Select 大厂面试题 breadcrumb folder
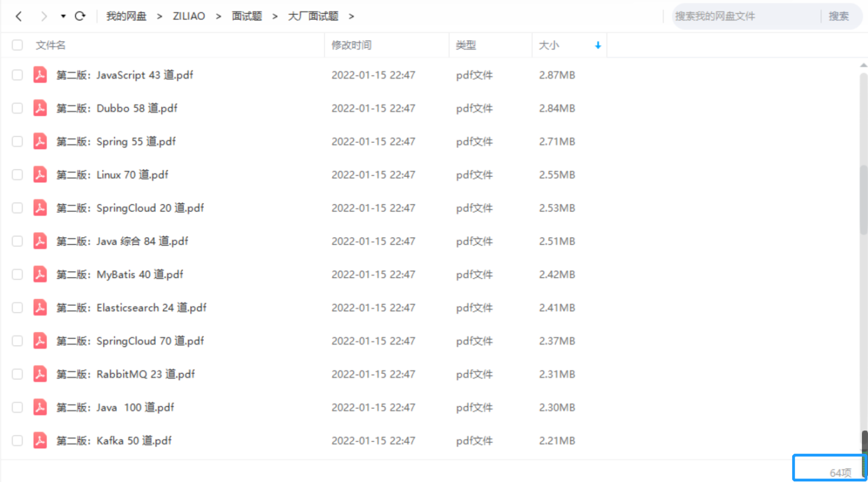Viewport: 868px width, 482px height. tap(313, 16)
